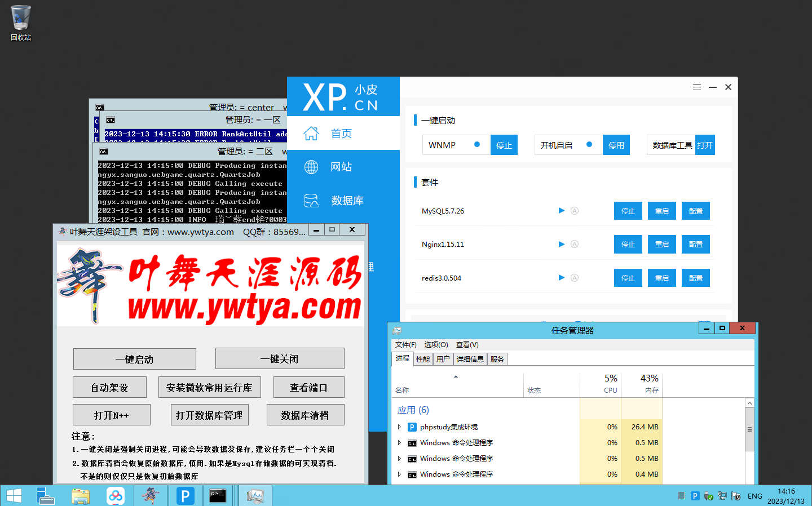Screen dimensions: 812x506
Task: Click the circled A icon for redis3.0.504
Action: pyautogui.click(x=575, y=277)
